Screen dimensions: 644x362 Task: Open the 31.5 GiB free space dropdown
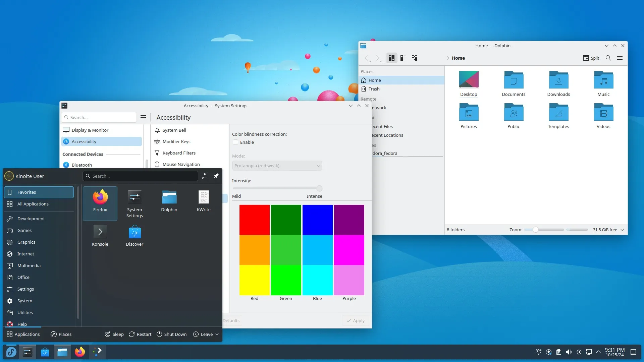tap(622, 230)
